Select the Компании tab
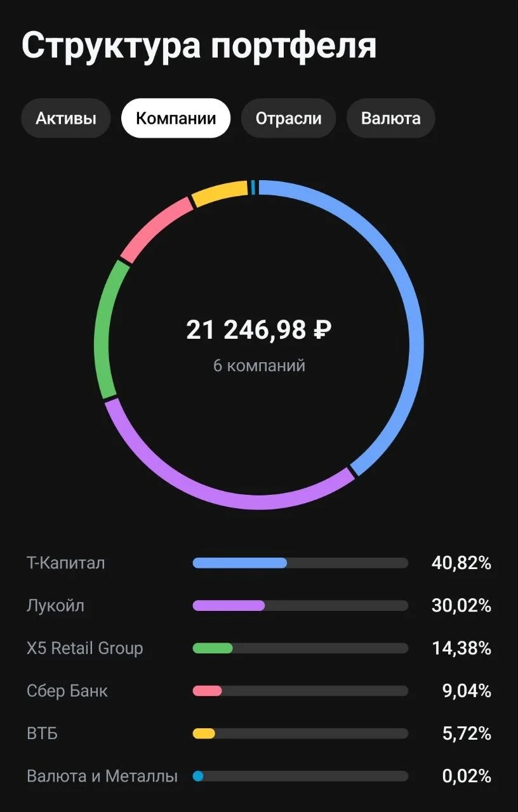 [x=176, y=118]
